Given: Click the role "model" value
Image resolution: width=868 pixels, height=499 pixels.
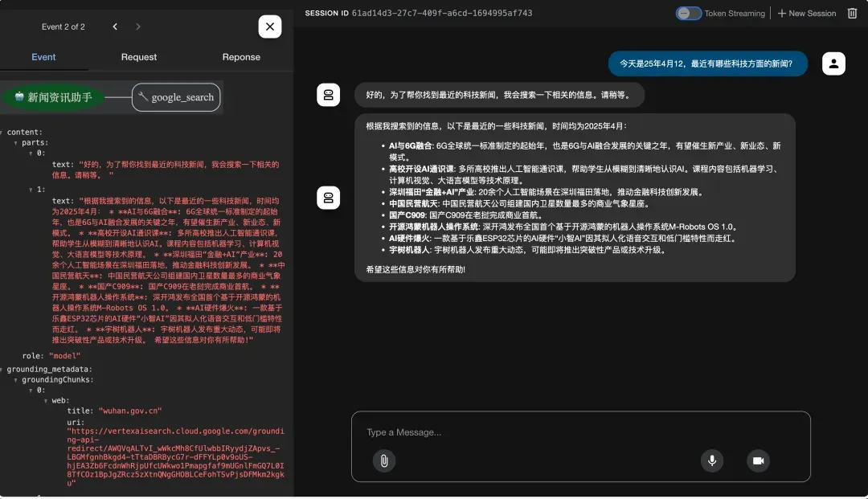Looking at the screenshot, I should (x=65, y=356).
